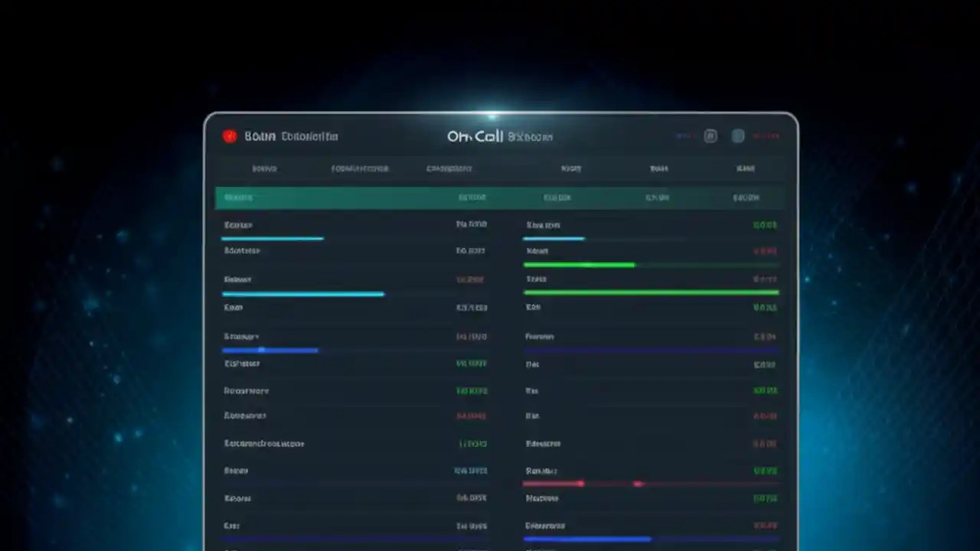Click the full-width green progress bar
Image resolution: width=980 pixels, height=551 pixels.
tap(651, 292)
